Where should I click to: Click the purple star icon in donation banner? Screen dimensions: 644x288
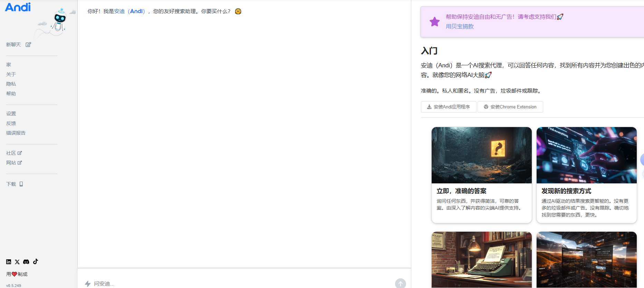tap(434, 22)
